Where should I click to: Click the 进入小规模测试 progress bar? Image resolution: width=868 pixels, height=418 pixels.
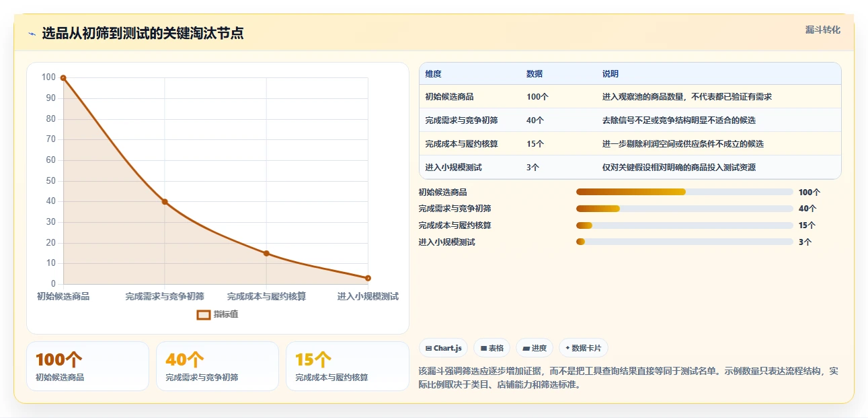[x=684, y=242]
